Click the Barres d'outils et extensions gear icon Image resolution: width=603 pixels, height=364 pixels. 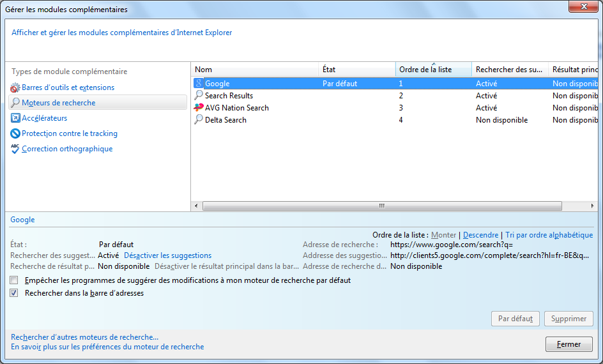pyautogui.click(x=15, y=87)
